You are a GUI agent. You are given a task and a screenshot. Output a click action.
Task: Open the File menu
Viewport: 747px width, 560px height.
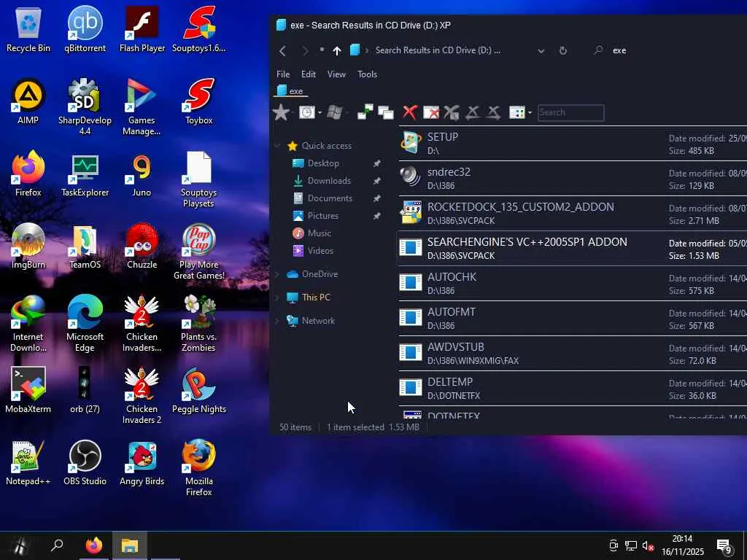click(283, 74)
